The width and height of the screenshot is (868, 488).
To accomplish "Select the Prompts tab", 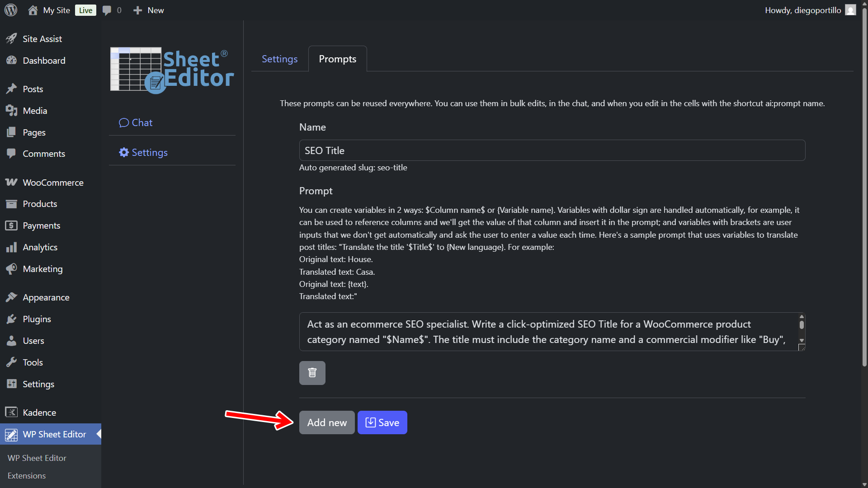I will 337,59.
